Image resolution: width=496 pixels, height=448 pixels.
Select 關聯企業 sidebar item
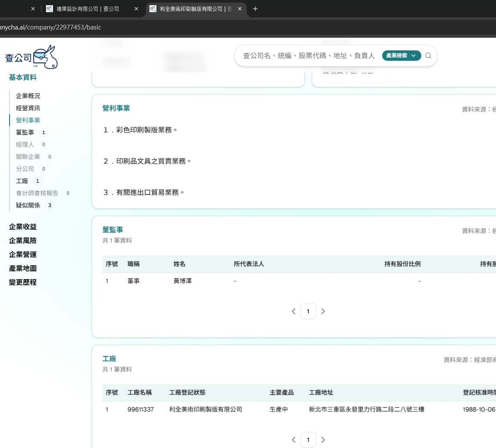click(x=28, y=157)
